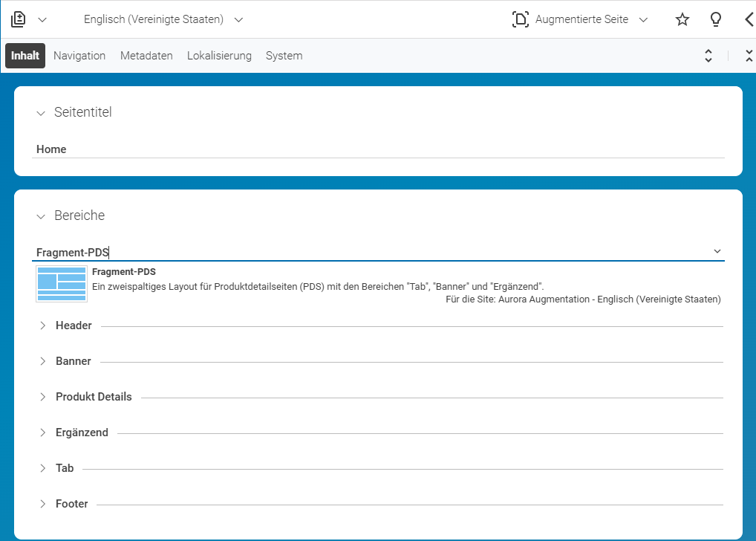Click the Fragment-PDS layout thumbnail

62,285
